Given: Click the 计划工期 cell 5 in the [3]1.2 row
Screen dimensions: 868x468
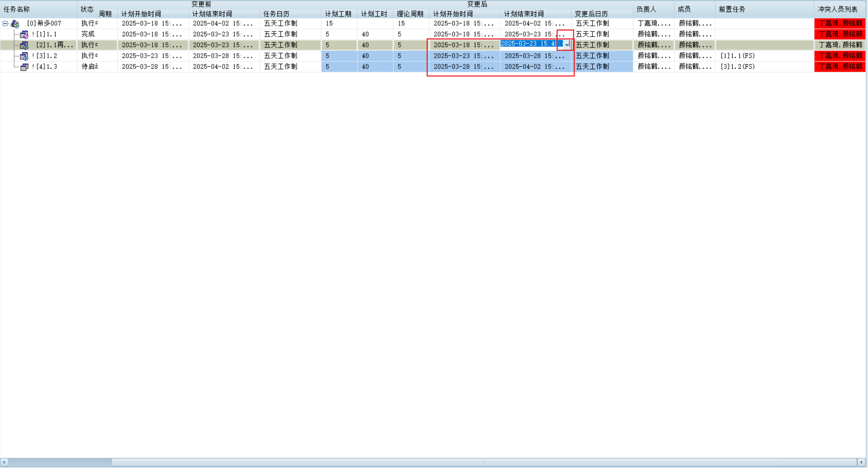Looking at the screenshot, I should click(x=339, y=56).
